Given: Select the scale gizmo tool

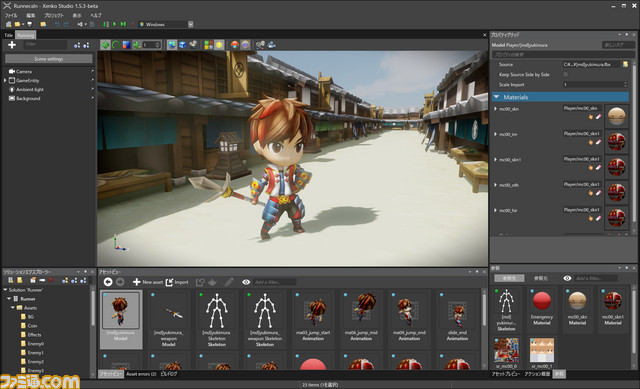Looking at the screenshot, I should tap(126, 45).
